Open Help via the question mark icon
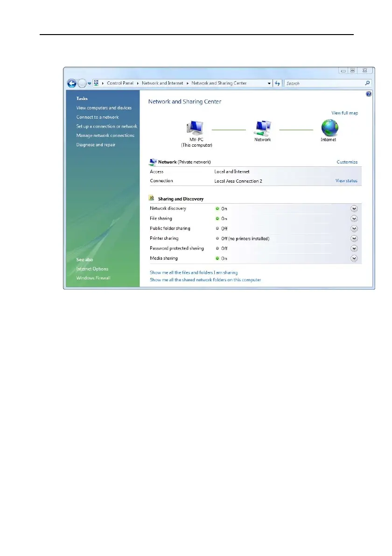The width and height of the screenshot is (392, 556). coord(369,94)
